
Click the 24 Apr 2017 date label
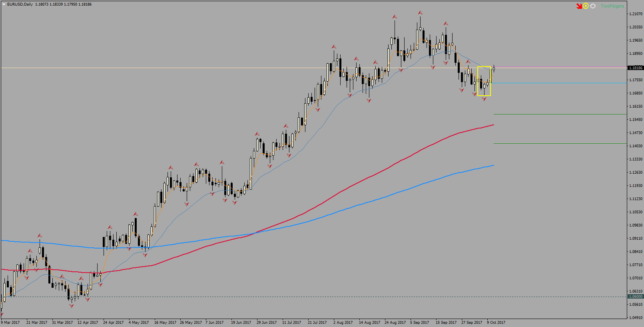[x=113, y=323]
